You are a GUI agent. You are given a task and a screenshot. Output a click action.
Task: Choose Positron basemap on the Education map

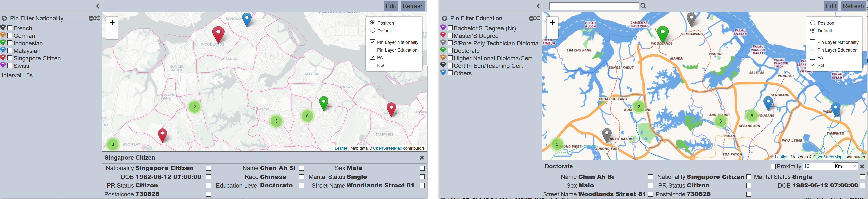click(813, 23)
